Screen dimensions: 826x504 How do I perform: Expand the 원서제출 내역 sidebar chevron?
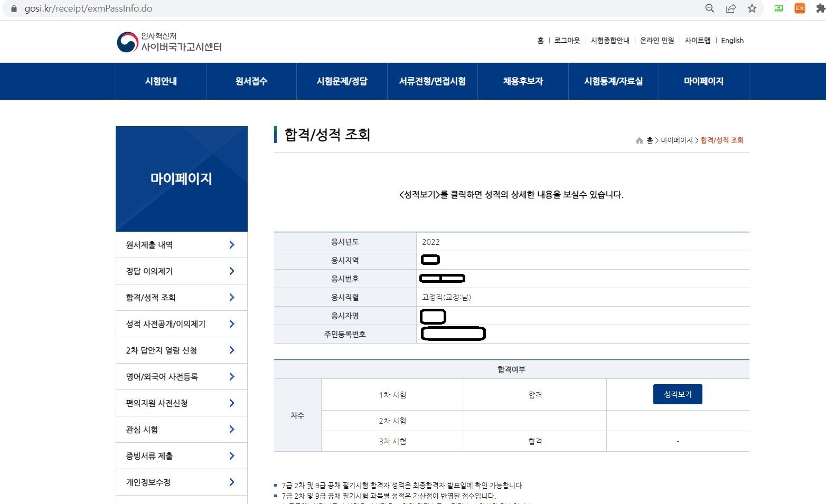tap(232, 244)
